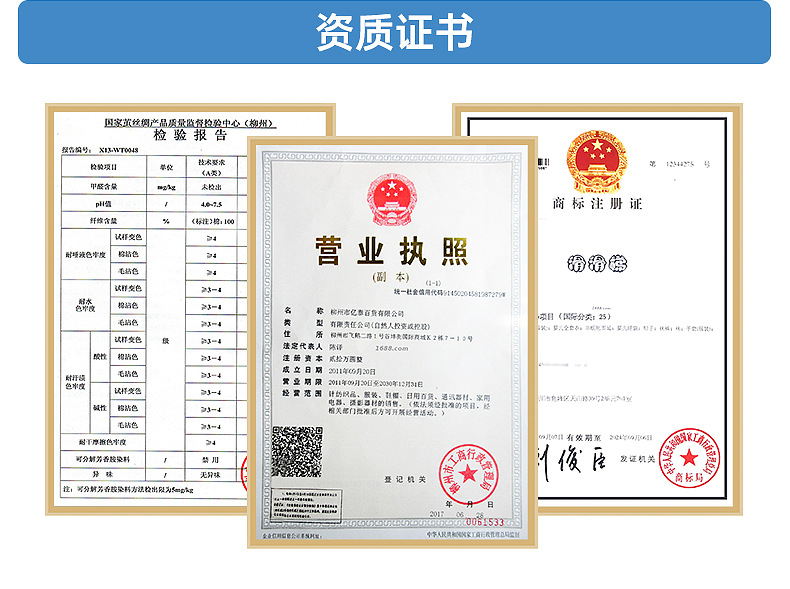Click the company name 柳州市亿泰百货有限公司
The height and width of the screenshot is (589, 790).
click(367, 313)
